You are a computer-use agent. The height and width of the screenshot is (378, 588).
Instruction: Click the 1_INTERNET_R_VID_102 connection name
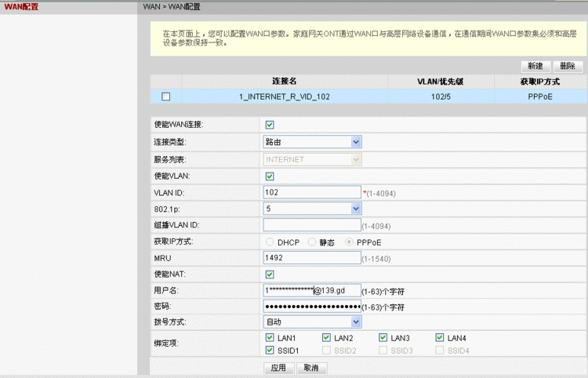(285, 96)
